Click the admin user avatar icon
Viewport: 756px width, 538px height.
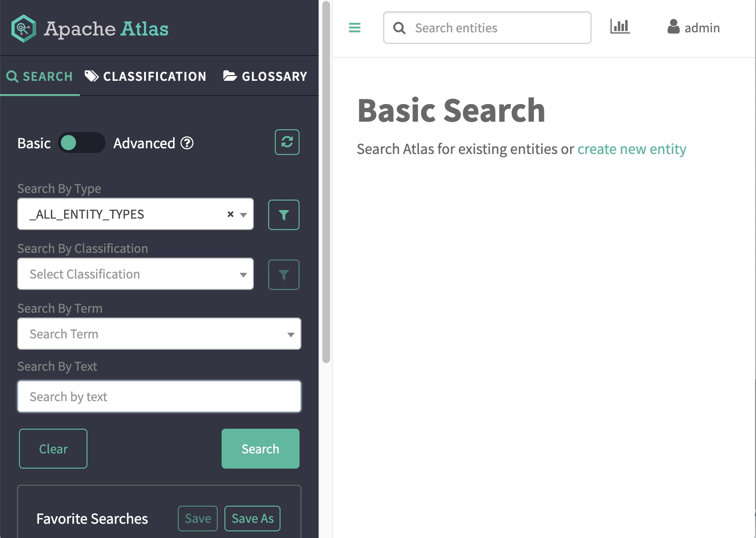(673, 27)
